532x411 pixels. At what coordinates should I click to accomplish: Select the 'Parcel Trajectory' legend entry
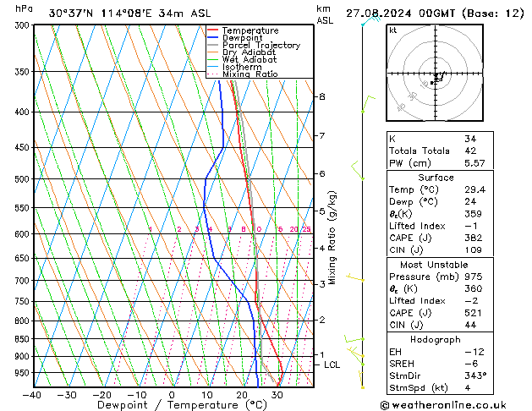point(261,45)
